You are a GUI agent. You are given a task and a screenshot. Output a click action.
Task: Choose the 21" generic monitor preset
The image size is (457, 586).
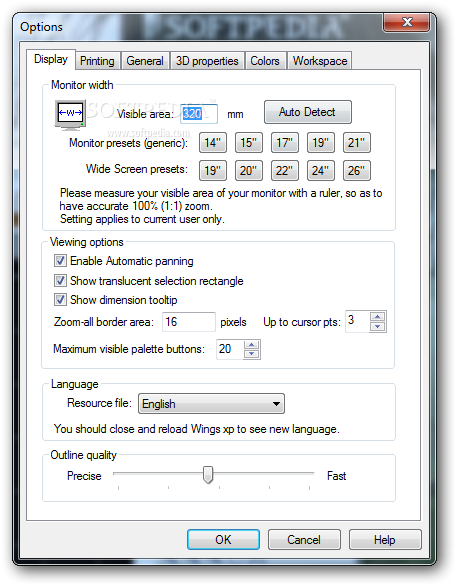pyautogui.click(x=356, y=142)
